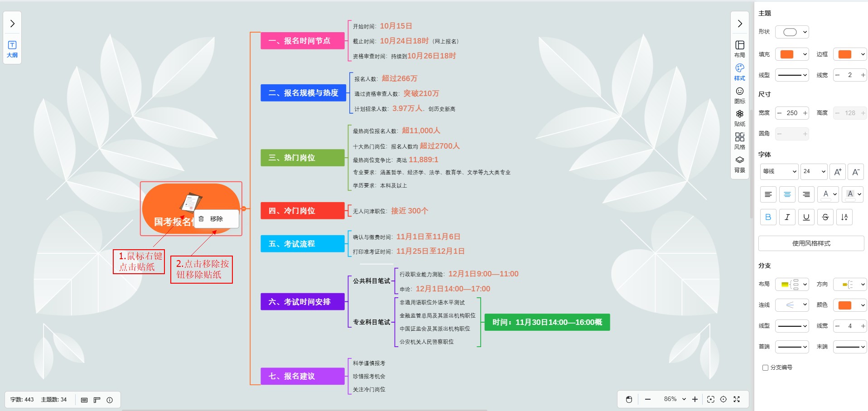Click the 使用风格样式 button

tap(811, 243)
